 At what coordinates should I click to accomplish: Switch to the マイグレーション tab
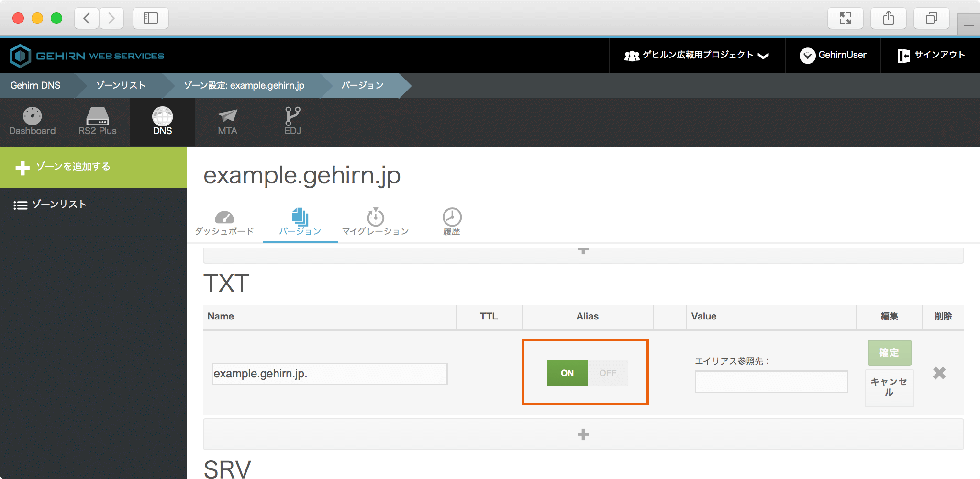coord(375,222)
